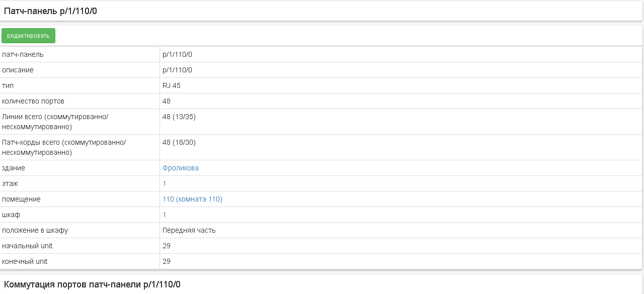
Task: Click the Коммутация портов патч-панели heading
Action: [92, 284]
